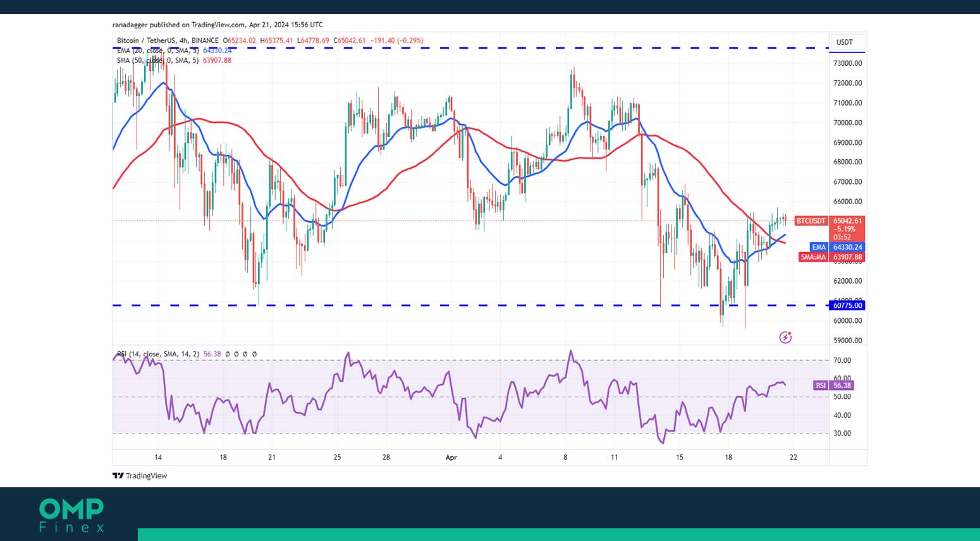Click the 60775.00 support level price tag
The image size is (980, 541).
click(x=847, y=305)
